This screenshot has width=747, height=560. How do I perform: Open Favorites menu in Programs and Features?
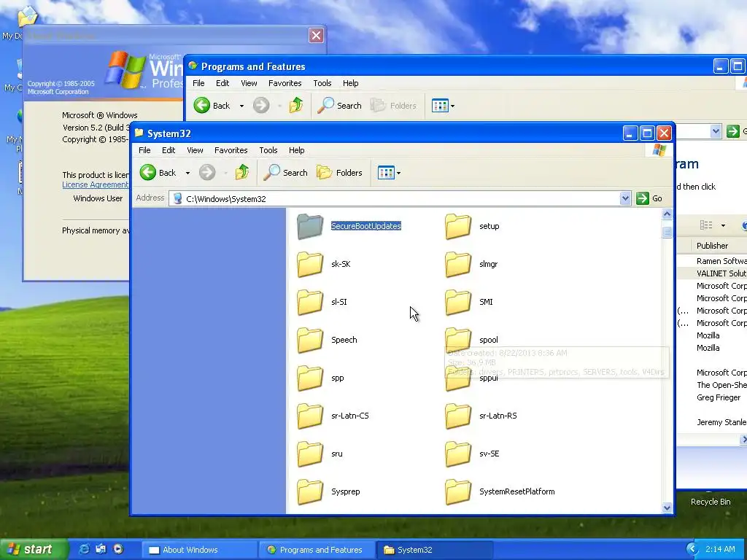coord(285,83)
